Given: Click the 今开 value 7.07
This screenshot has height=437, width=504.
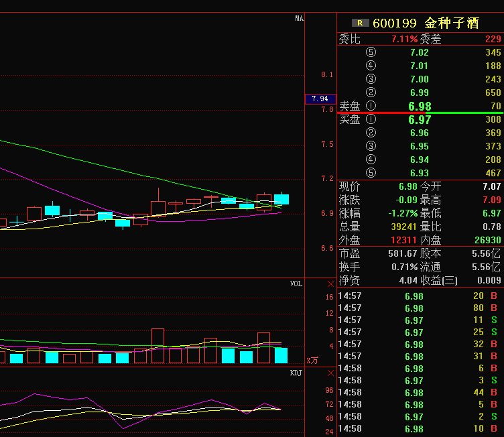Looking at the screenshot, I should tap(492, 186).
